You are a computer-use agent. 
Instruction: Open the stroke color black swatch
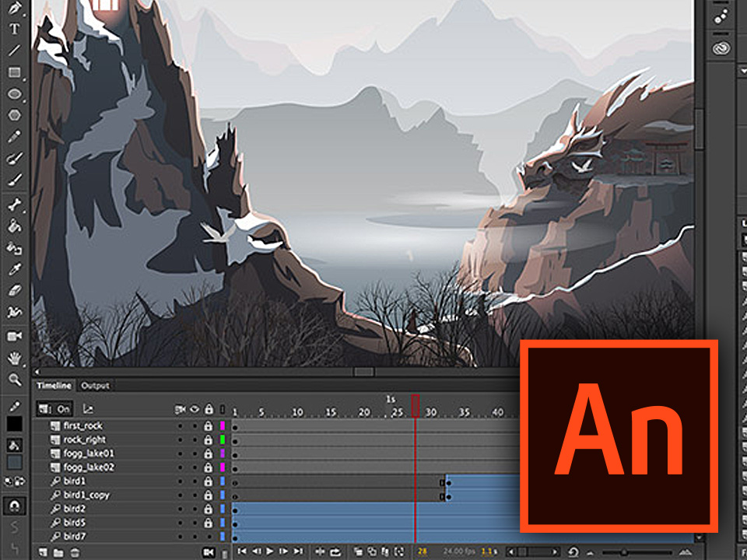coord(14,423)
